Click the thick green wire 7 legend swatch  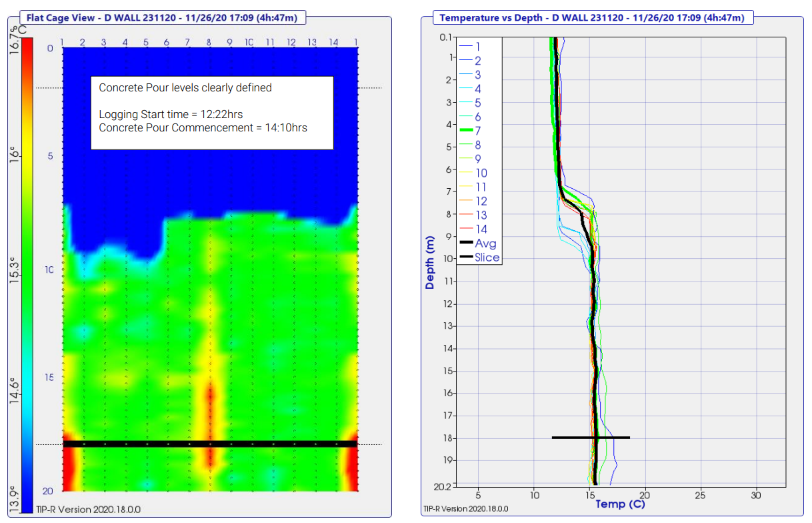point(465,131)
